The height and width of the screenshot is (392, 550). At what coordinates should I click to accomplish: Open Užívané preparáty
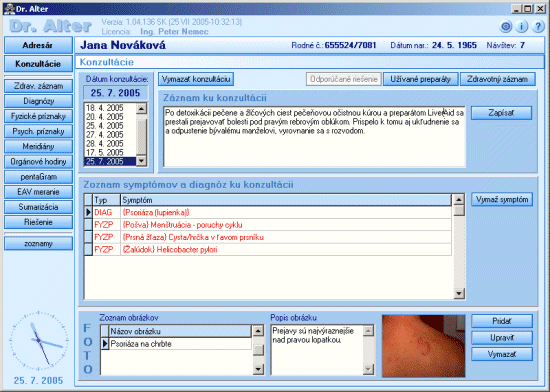click(x=421, y=79)
